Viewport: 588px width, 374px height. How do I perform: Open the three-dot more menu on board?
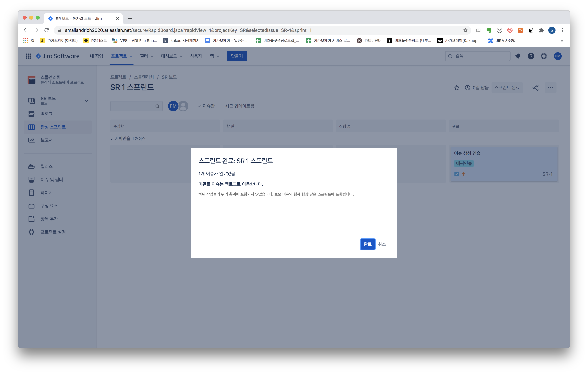[x=550, y=88]
